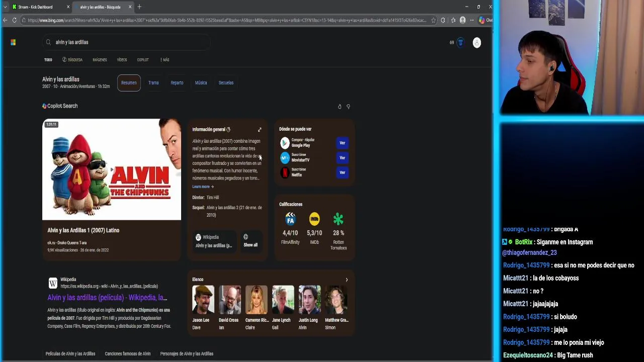
Task: Select the Música movie tab
Action: click(x=201, y=82)
